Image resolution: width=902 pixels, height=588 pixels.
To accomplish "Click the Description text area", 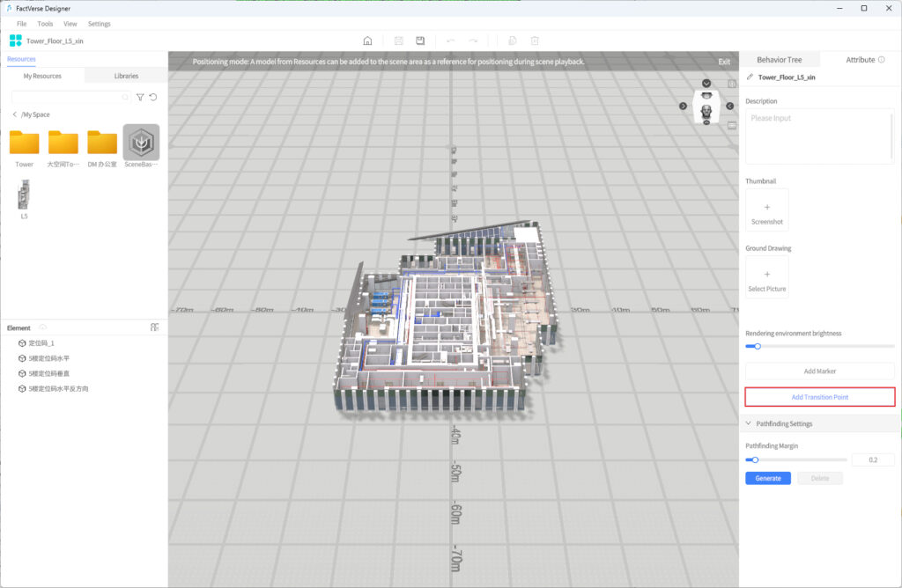I will [820, 136].
